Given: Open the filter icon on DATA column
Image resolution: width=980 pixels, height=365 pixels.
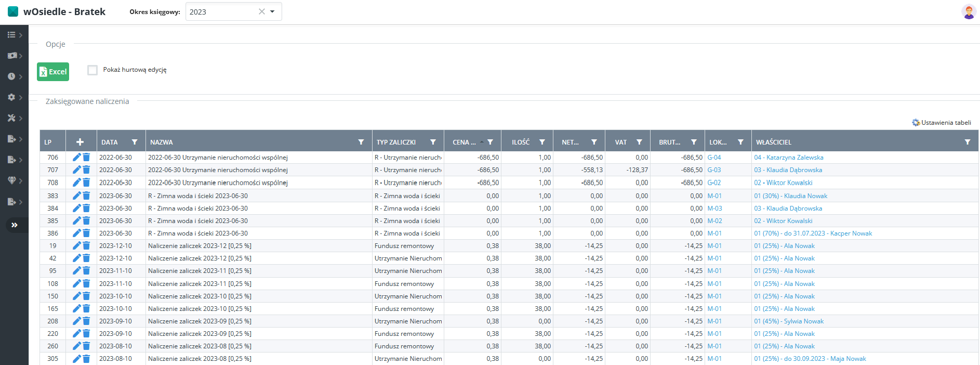Looking at the screenshot, I should tap(135, 142).
